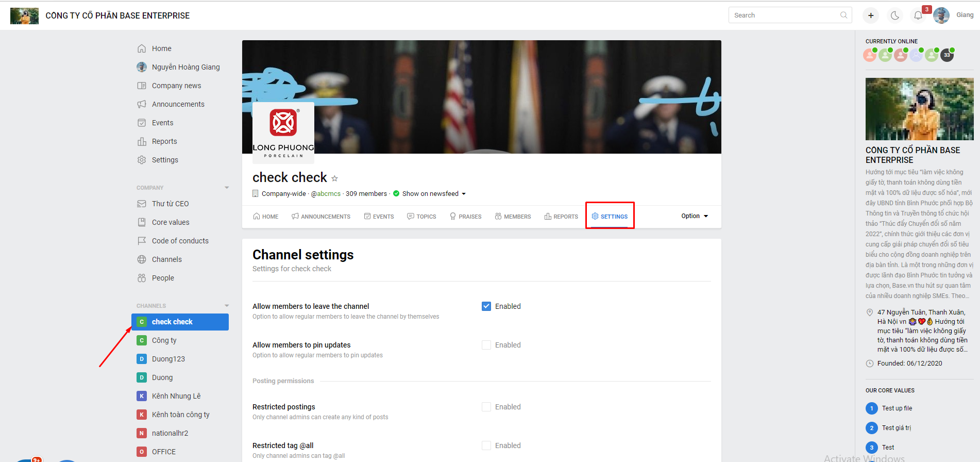Click People icon in sidebar
980x462 pixels.
[x=142, y=278]
